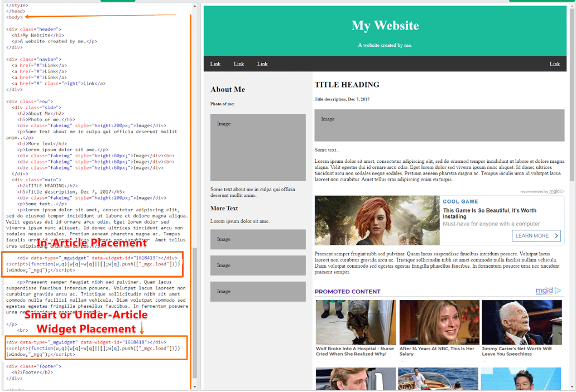Click the blue triangle icon right of the PROMOTED CONTENT mgid logo

[558, 291]
